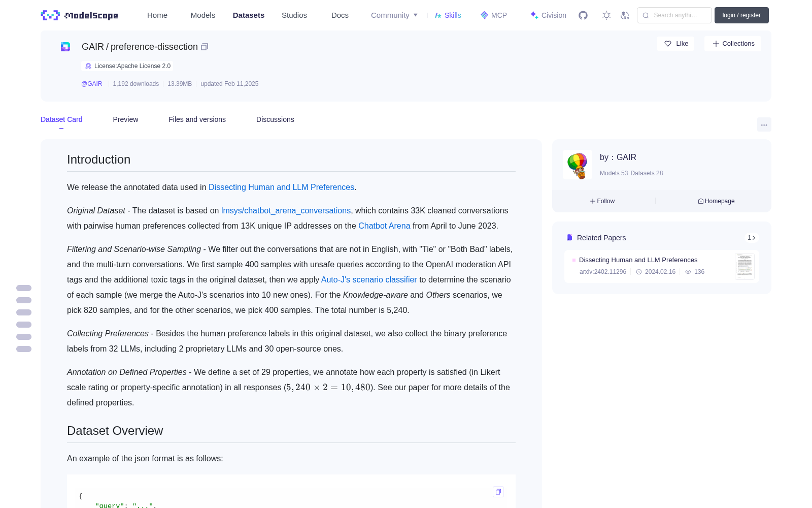Expand the Community dropdown menu
812x508 pixels.
pos(394,15)
